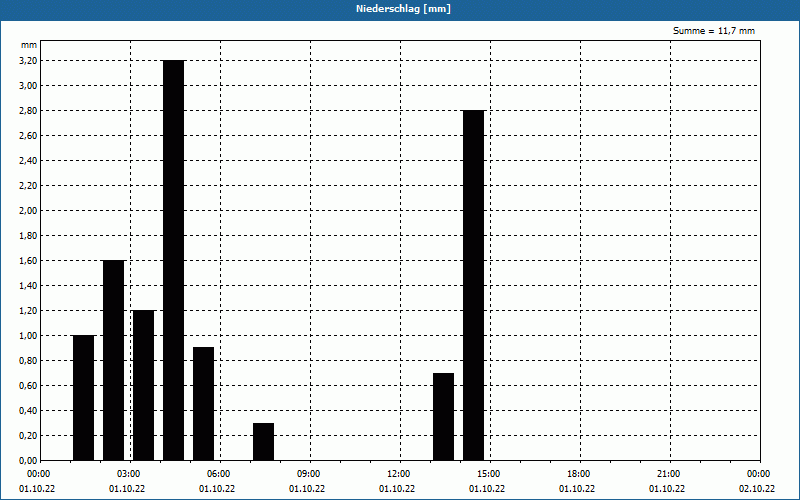Click the '18:00' time axis label
The image size is (800, 500).
coord(579,474)
